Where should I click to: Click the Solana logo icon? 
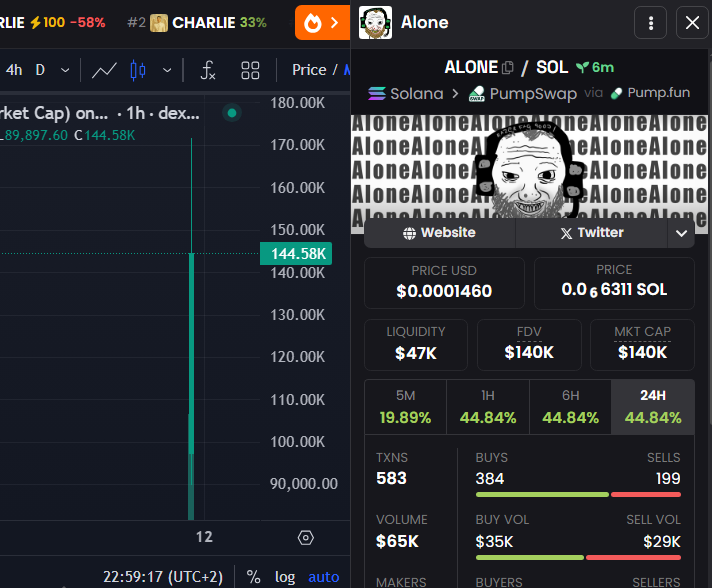click(377, 94)
